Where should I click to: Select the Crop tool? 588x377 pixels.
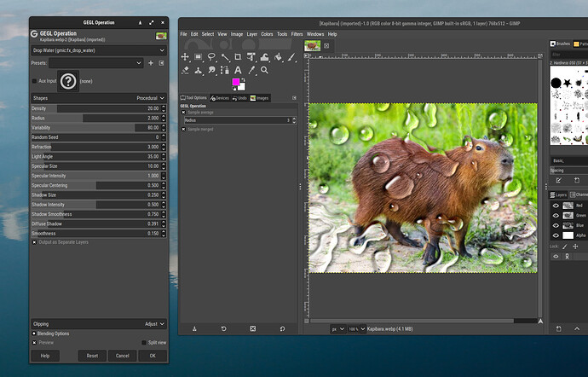coord(238,57)
